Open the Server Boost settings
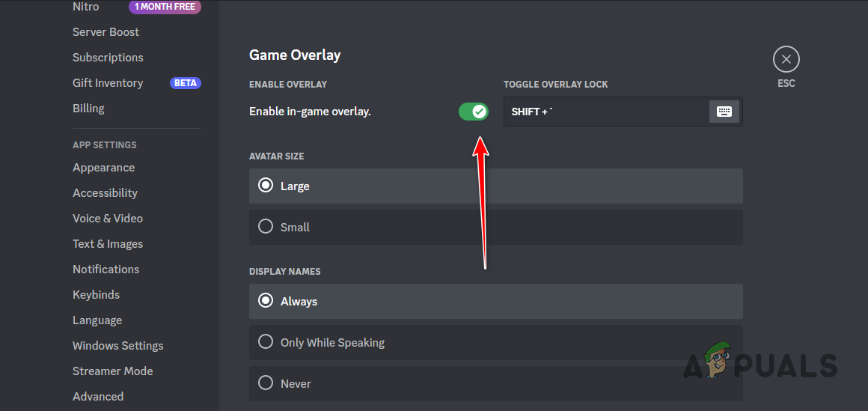The height and width of the screenshot is (411, 868). (106, 32)
